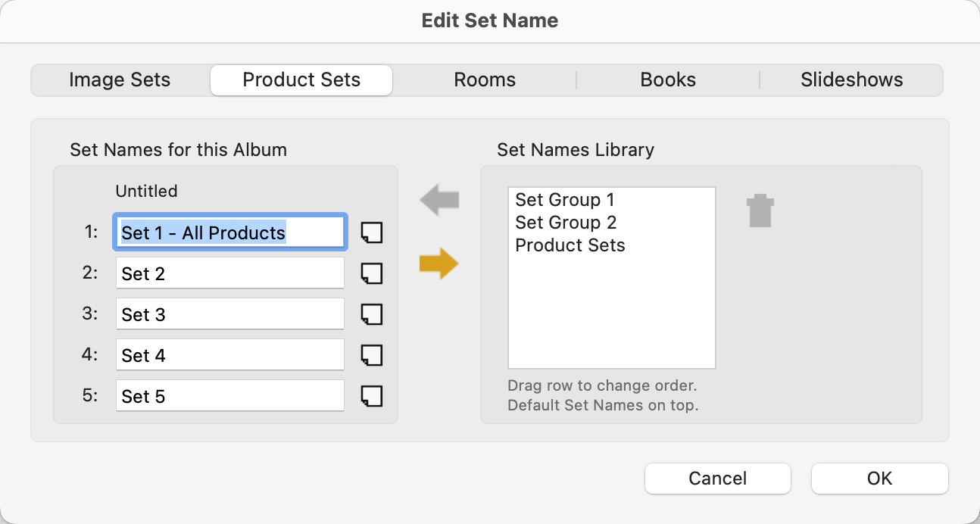
Task: Click the trash can delete icon
Action: tap(760, 211)
